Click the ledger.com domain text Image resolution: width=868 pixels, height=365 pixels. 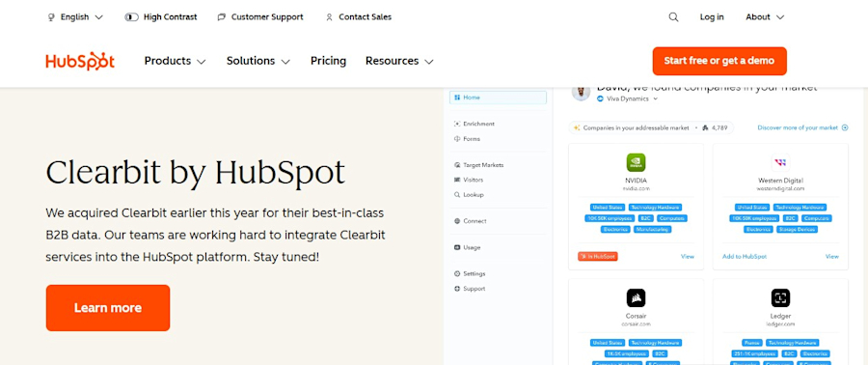(780, 324)
